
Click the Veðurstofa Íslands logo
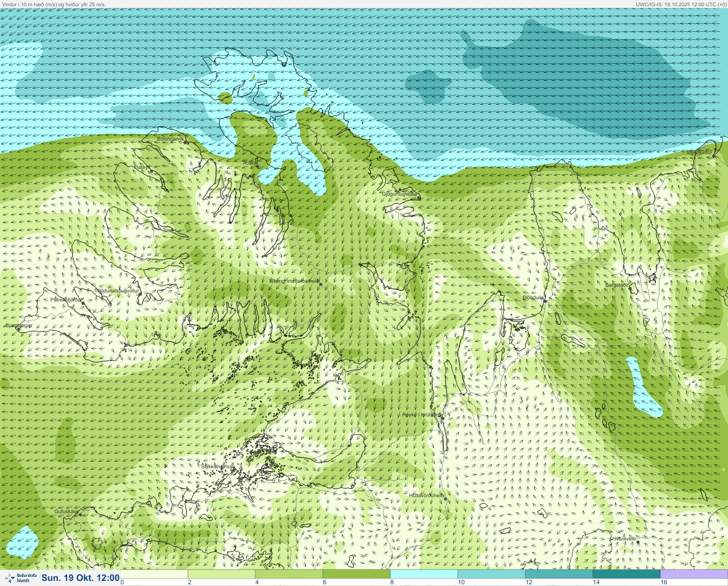coord(19,578)
